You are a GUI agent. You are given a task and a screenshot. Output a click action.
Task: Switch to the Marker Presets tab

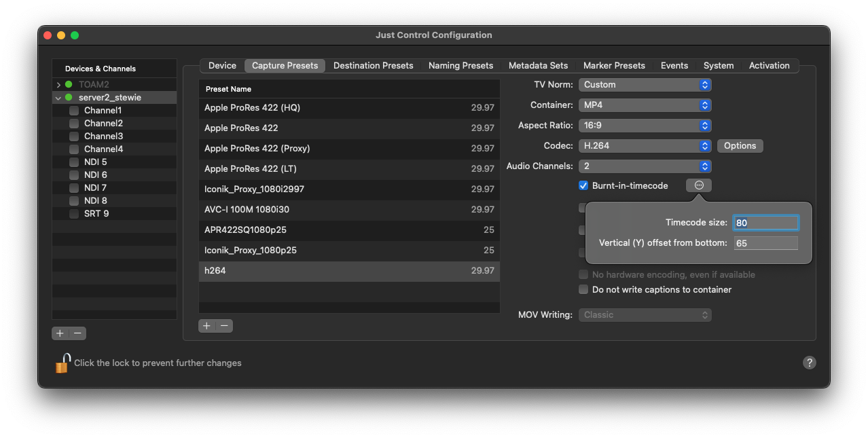point(614,66)
